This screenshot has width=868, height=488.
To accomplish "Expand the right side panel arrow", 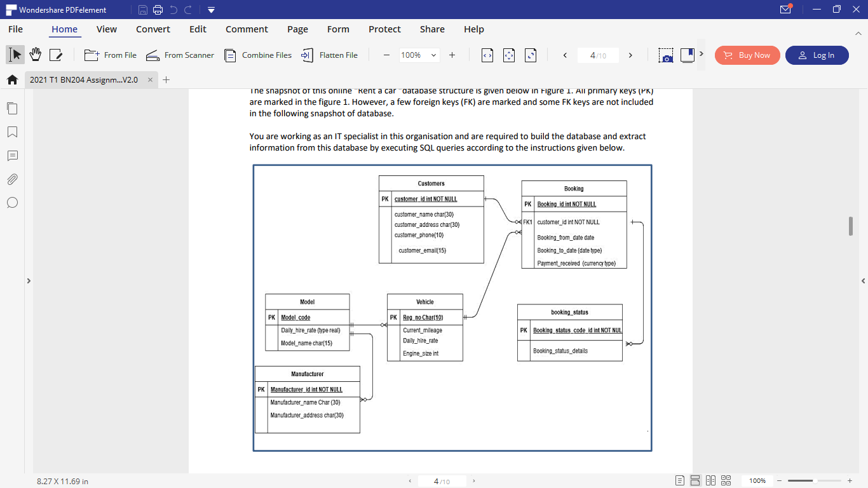I will (x=864, y=281).
